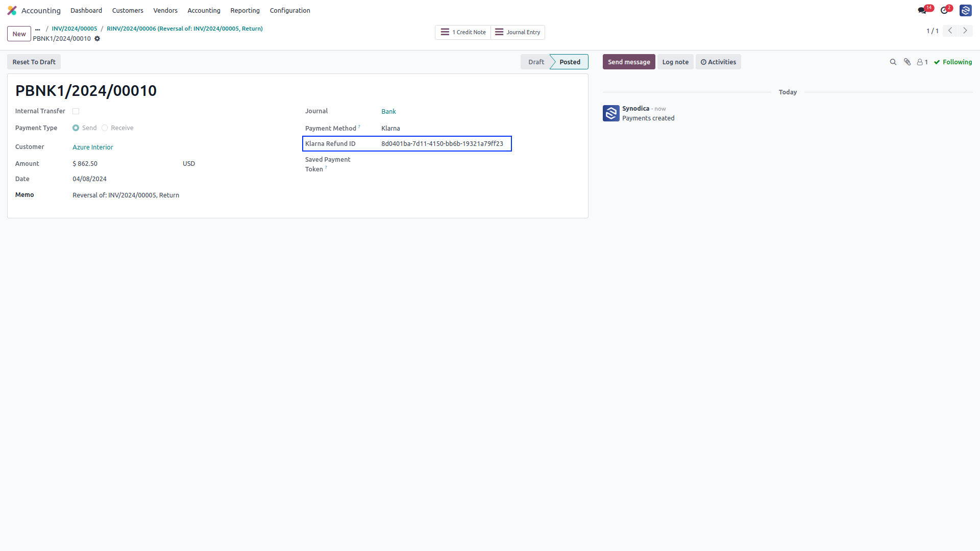Click Log note button
The image size is (980, 551).
tap(675, 62)
